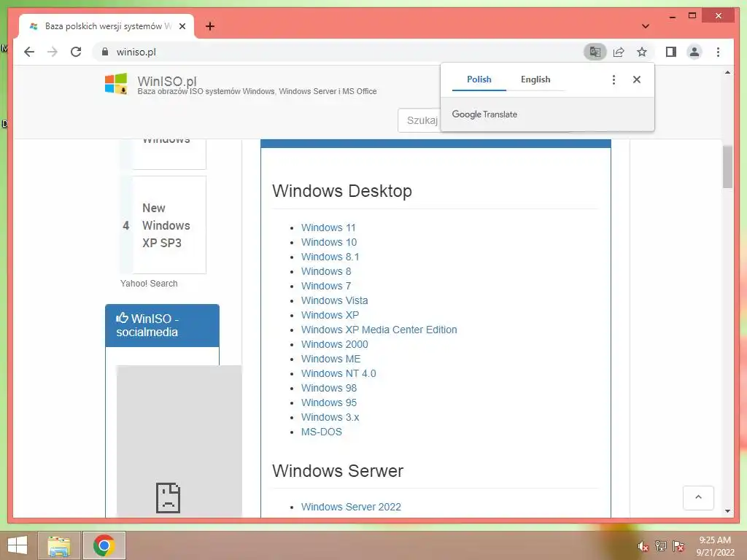Click the muted volume tray icon

pyautogui.click(x=643, y=546)
